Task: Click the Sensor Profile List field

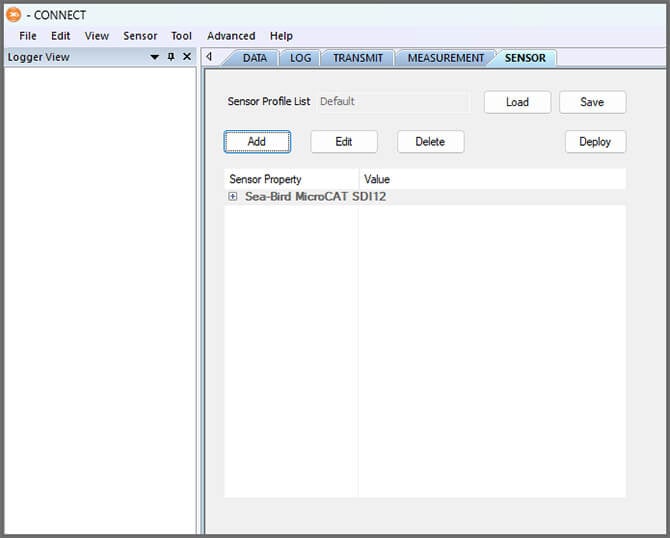Action: tap(393, 102)
